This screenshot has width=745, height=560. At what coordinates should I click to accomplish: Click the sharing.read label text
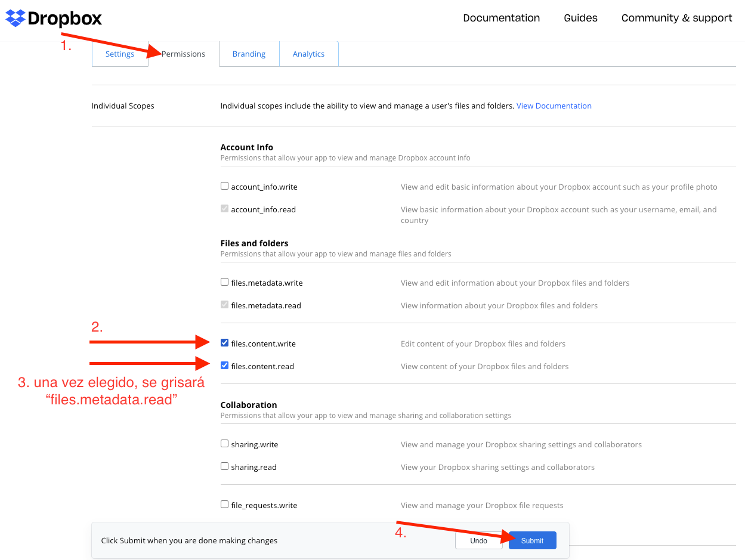[x=254, y=467]
